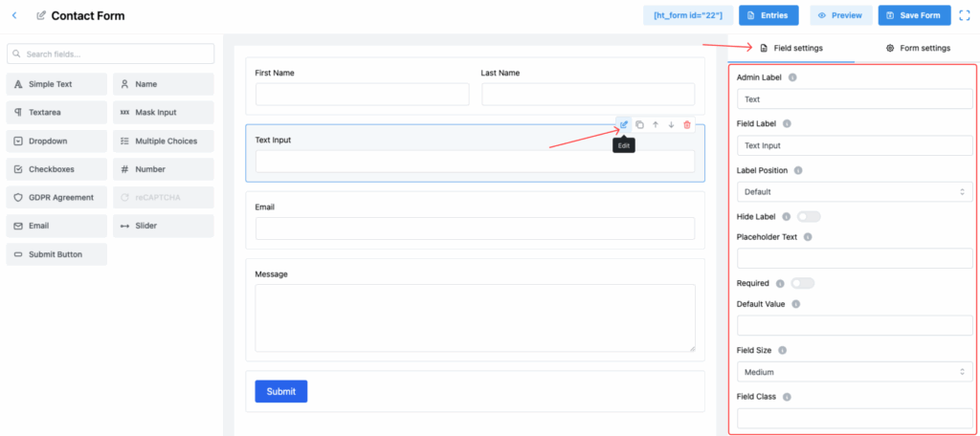The image size is (980, 436).
Task: Turn on the Required toggle
Action: coord(802,283)
